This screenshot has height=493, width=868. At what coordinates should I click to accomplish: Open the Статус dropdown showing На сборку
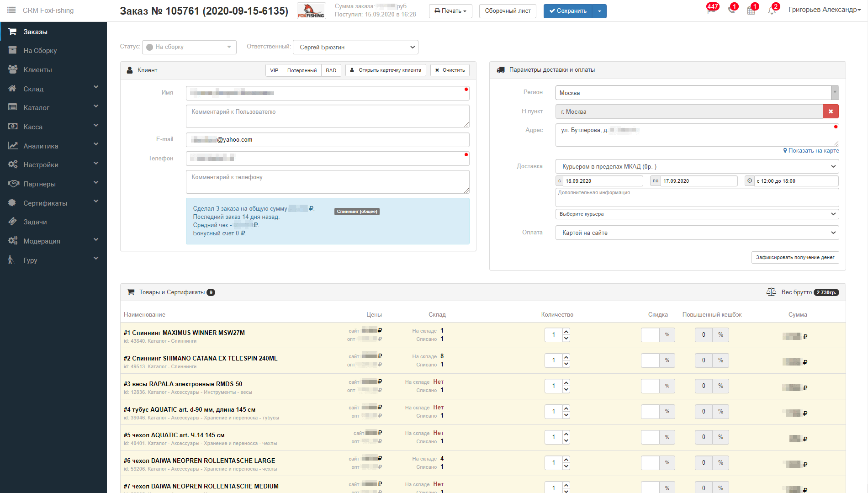pyautogui.click(x=189, y=47)
